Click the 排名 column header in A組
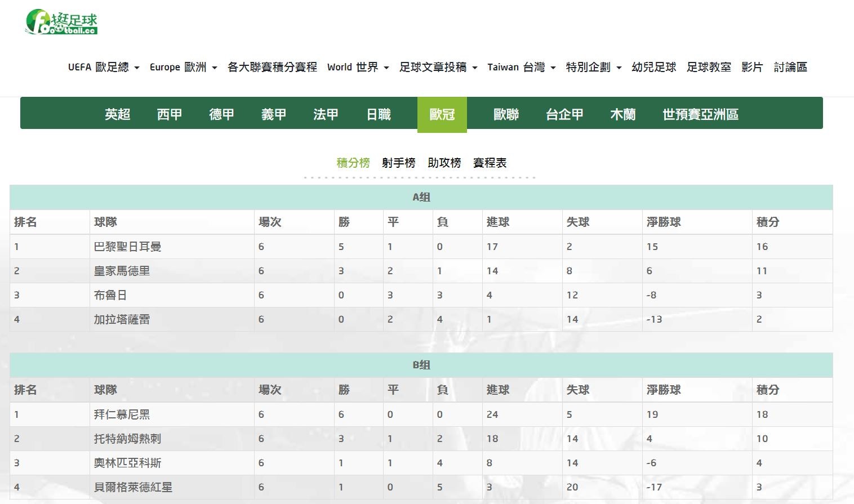 coord(25,222)
